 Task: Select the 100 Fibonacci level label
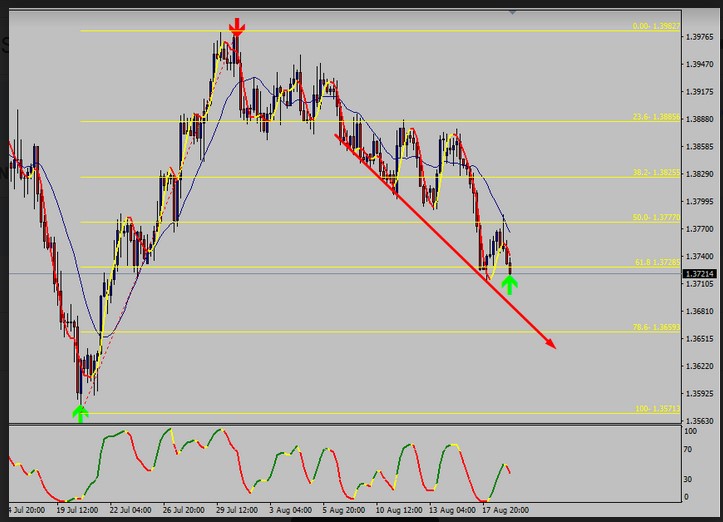[657, 409]
